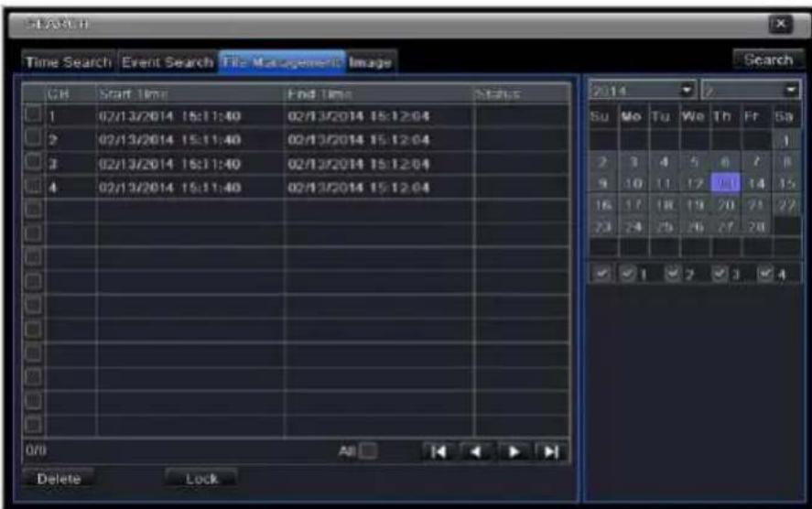
Task: Click the CH column header
Action: [70, 93]
